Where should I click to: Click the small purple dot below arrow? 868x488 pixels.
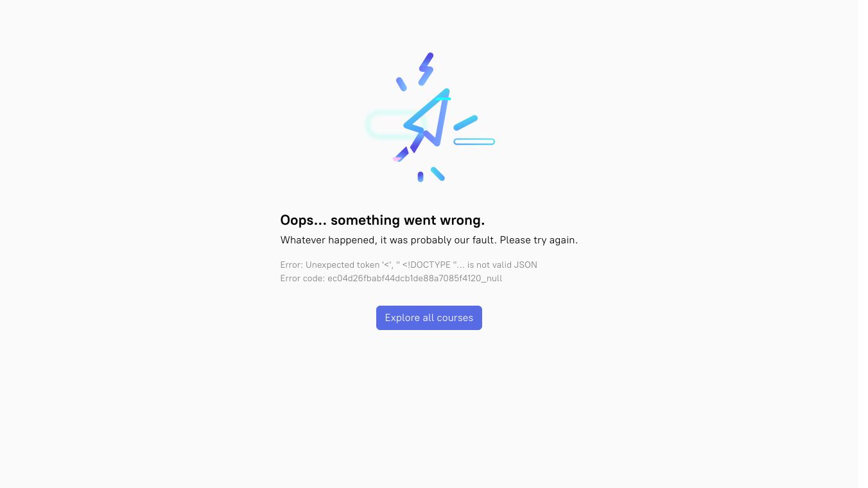point(421,177)
